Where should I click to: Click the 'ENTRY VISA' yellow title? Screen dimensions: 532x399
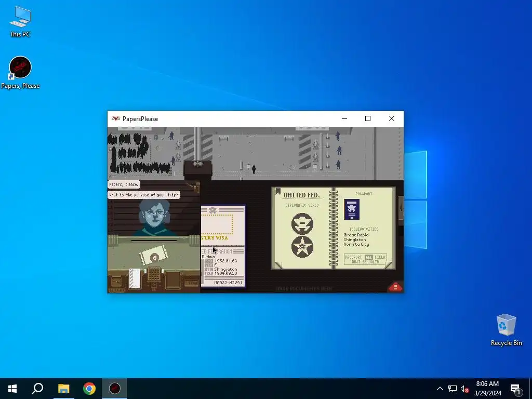pyautogui.click(x=215, y=238)
